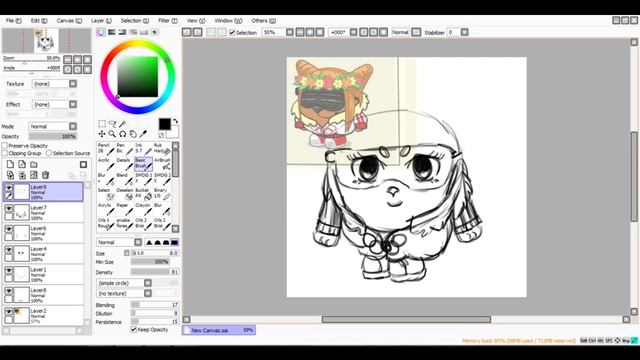
Task: Hide Layer7 using its eye icon
Action: (x=9, y=209)
